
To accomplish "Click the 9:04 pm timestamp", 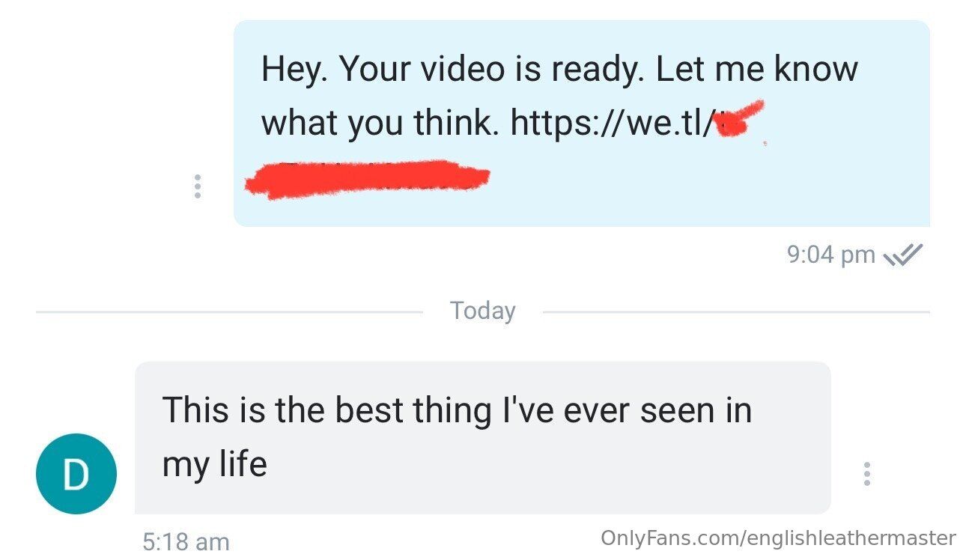I will click(831, 255).
